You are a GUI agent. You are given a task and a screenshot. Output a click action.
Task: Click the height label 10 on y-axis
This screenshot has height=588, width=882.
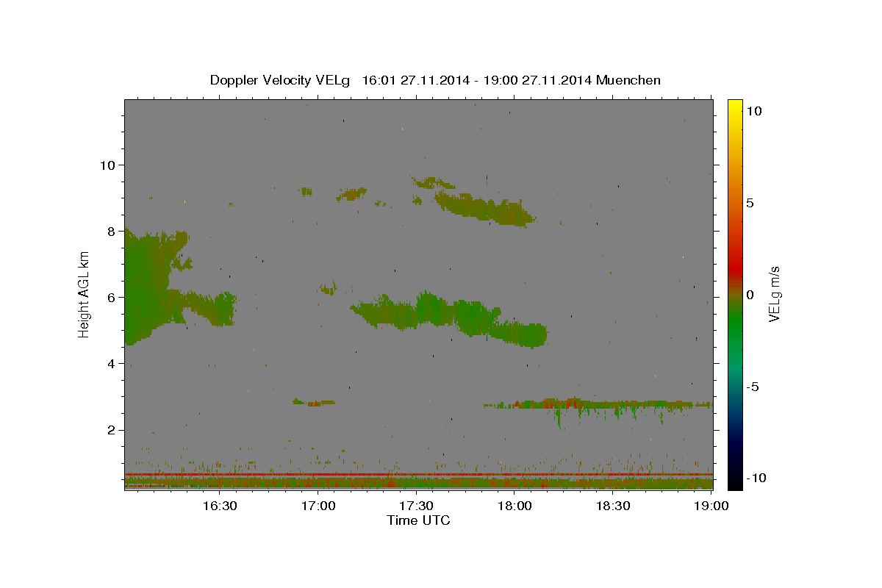(108, 165)
